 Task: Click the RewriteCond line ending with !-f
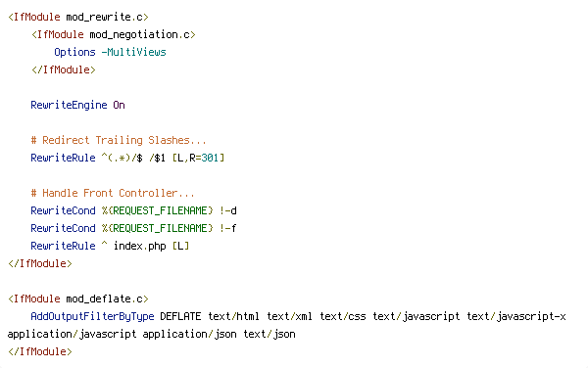coord(133,228)
